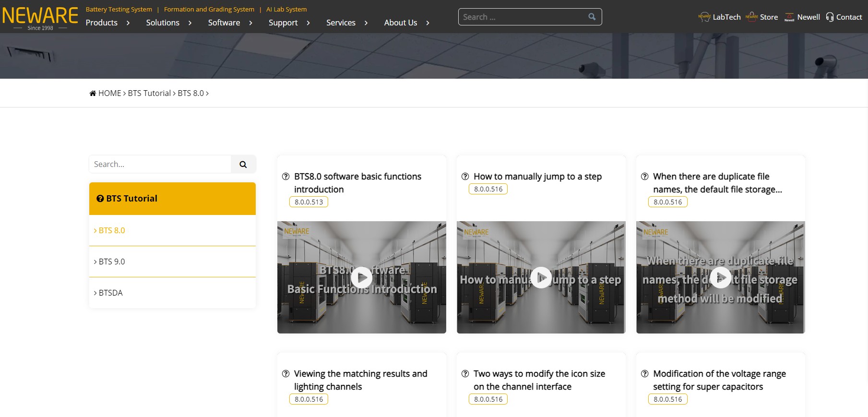Click the 8.0.0.516 tag under How to manually jump
The image size is (868, 417).
pyautogui.click(x=488, y=189)
